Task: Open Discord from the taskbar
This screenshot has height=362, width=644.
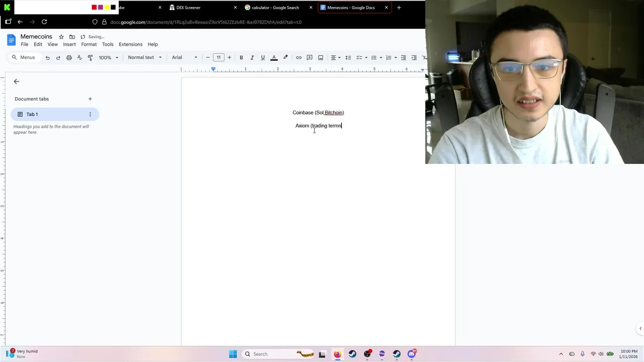Action: 412,354
